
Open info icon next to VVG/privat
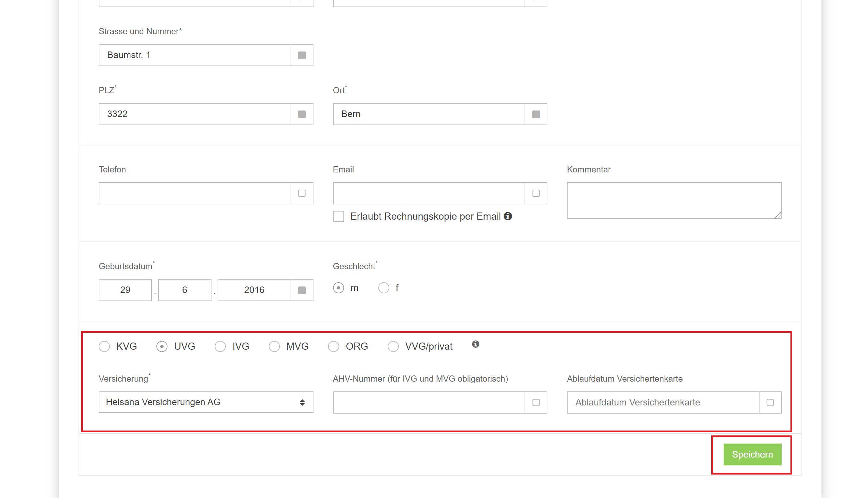click(x=475, y=344)
